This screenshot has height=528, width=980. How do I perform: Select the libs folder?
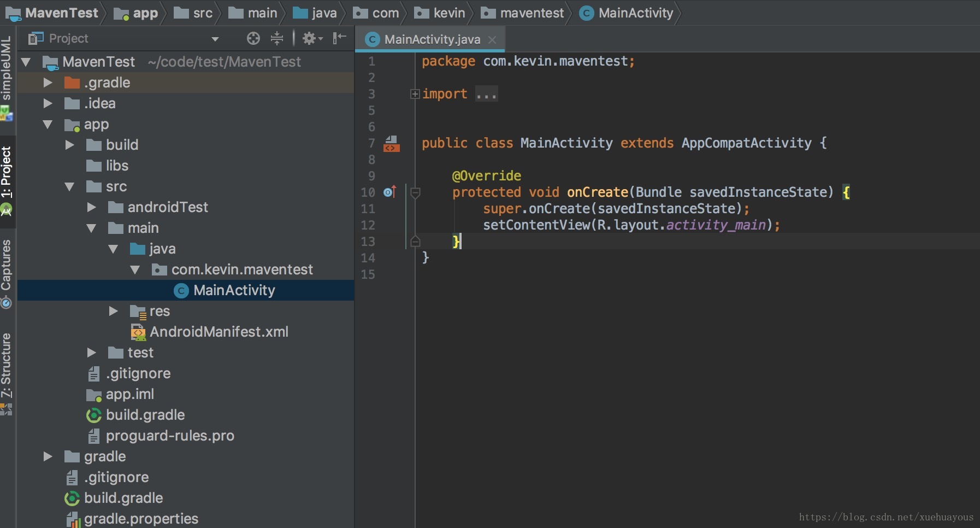pyautogui.click(x=117, y=166)
